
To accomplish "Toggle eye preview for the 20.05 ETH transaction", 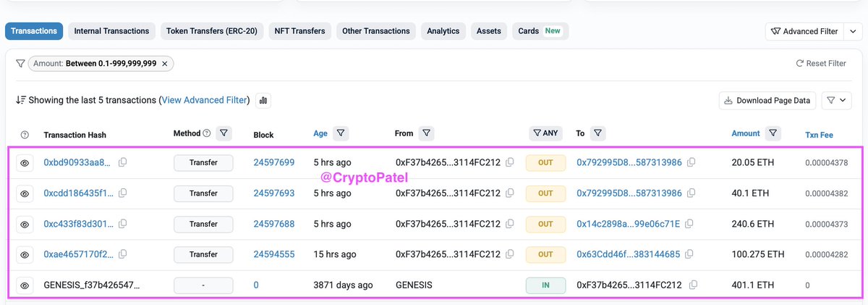I will (x=25, y=163).
